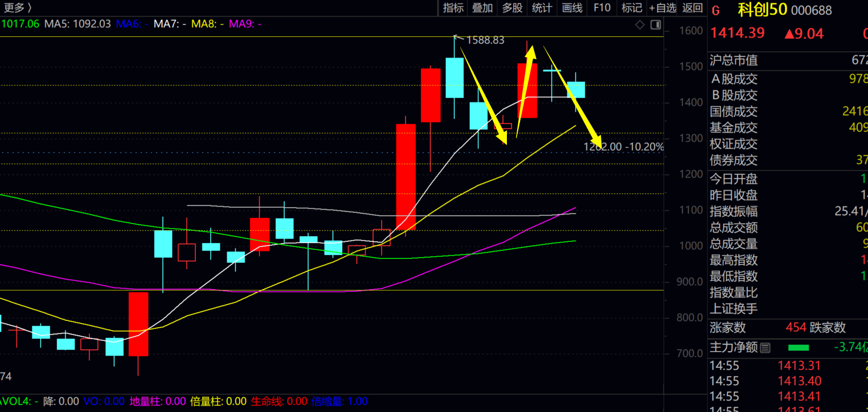868x412 pixels.
Task: Click the 返回 back button
Action: pos(693,7)
